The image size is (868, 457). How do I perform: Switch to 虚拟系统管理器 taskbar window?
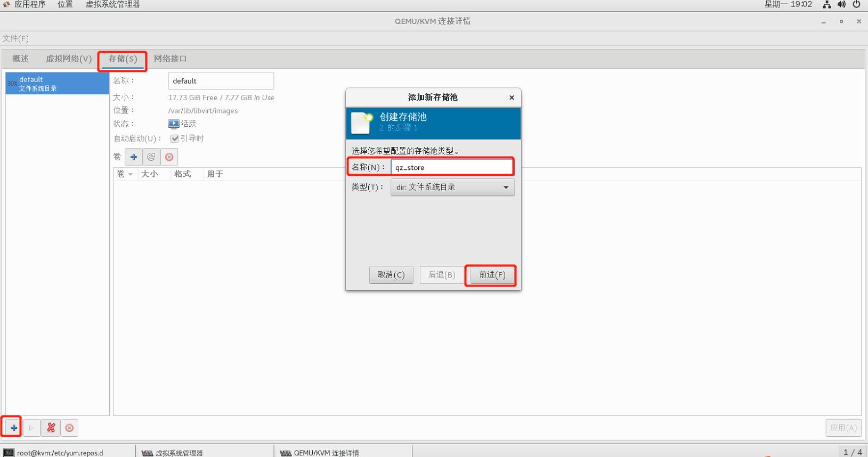tap(205, 452)
